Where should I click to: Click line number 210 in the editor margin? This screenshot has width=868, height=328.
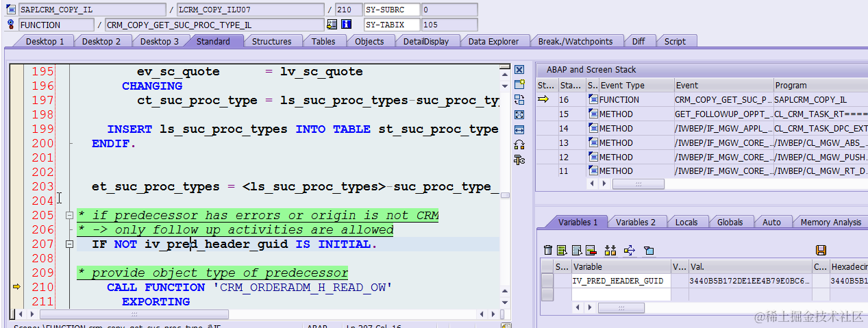[42, 288]
